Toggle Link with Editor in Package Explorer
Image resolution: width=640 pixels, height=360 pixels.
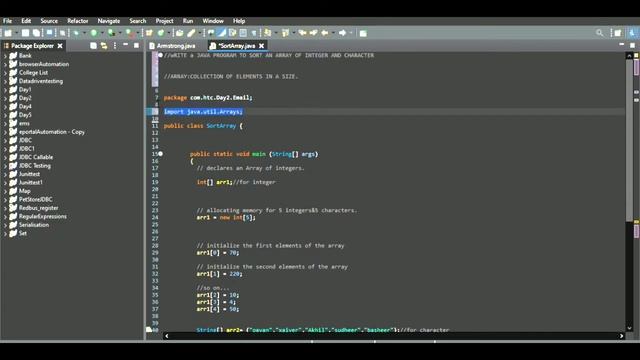point(104,46)
